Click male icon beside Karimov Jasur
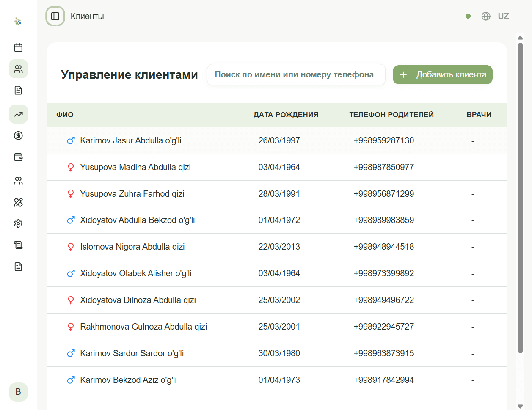Viewport: 532px width, 410px height. [71, 140]
